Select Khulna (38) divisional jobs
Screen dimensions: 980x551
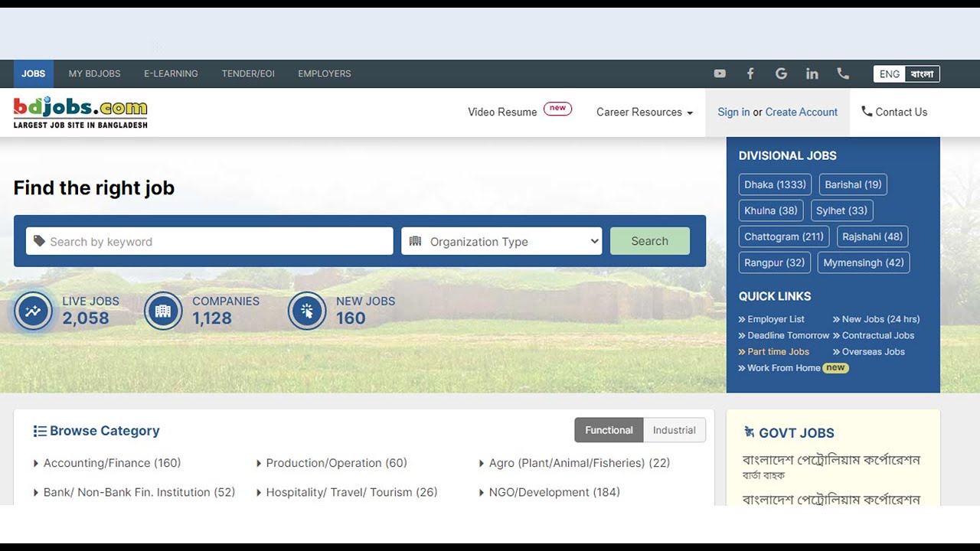point(771,210)
